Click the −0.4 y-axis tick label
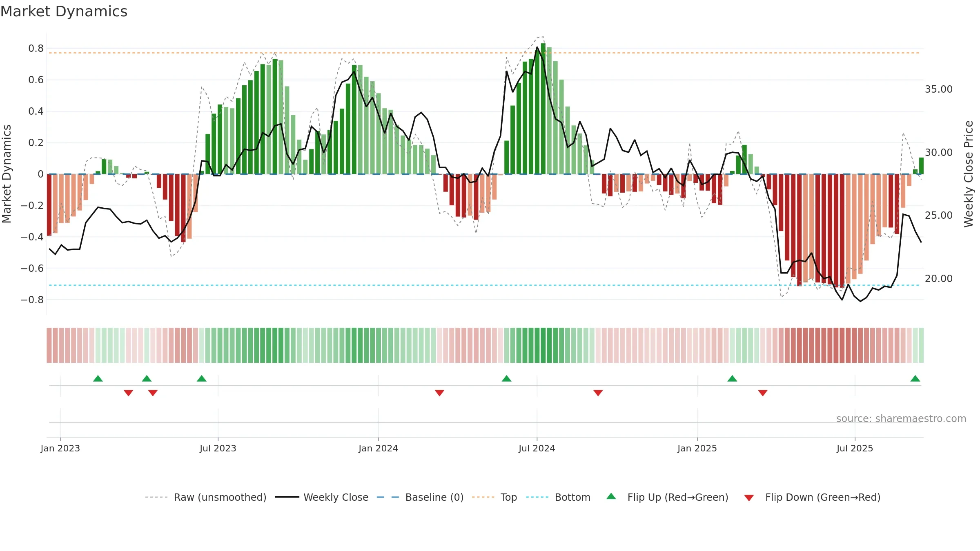The width and height of the screenshot is (980, 551). click(x=32, y=237)
